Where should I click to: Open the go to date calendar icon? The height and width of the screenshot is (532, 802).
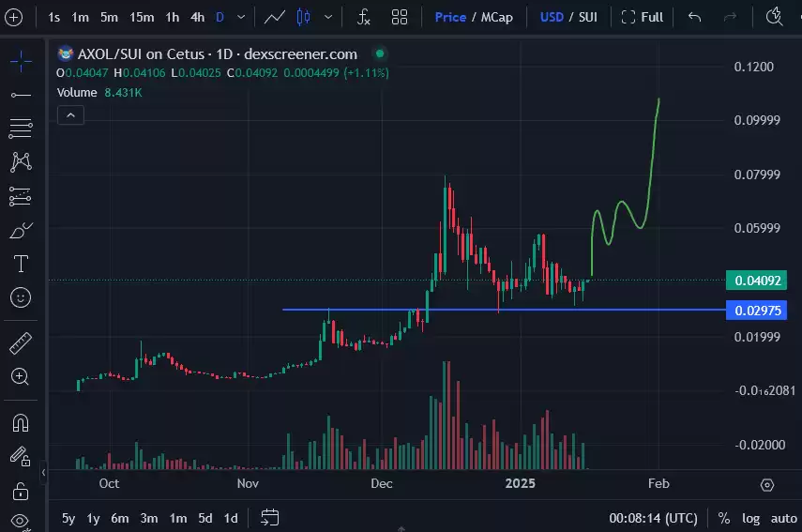[269, 518]
